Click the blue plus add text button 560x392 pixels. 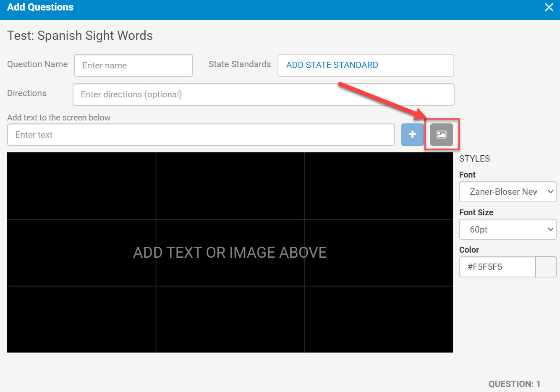pos(412,135)
